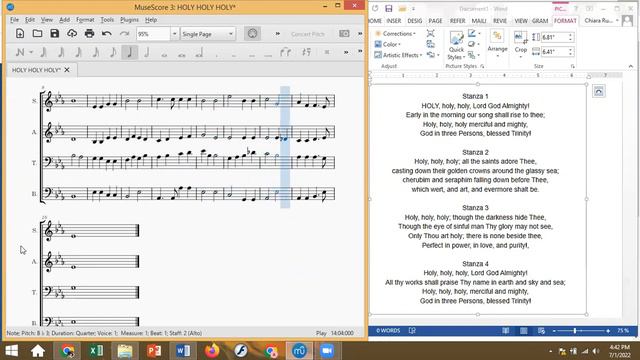
Task: Open layout options icon beside picture
Action: coord(598,91)
